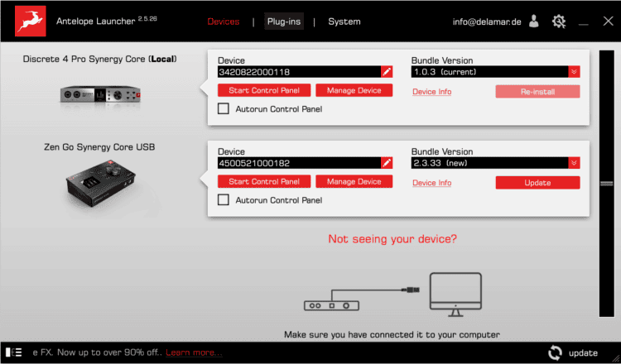
Task: Click device field 3420822000118
Action: 299,72
